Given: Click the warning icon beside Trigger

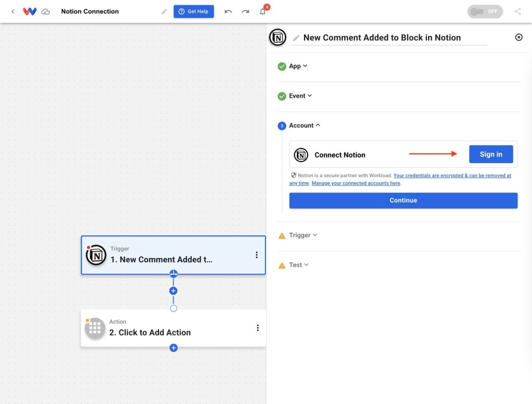Looking at the screenshot, I should coord(282,236).
